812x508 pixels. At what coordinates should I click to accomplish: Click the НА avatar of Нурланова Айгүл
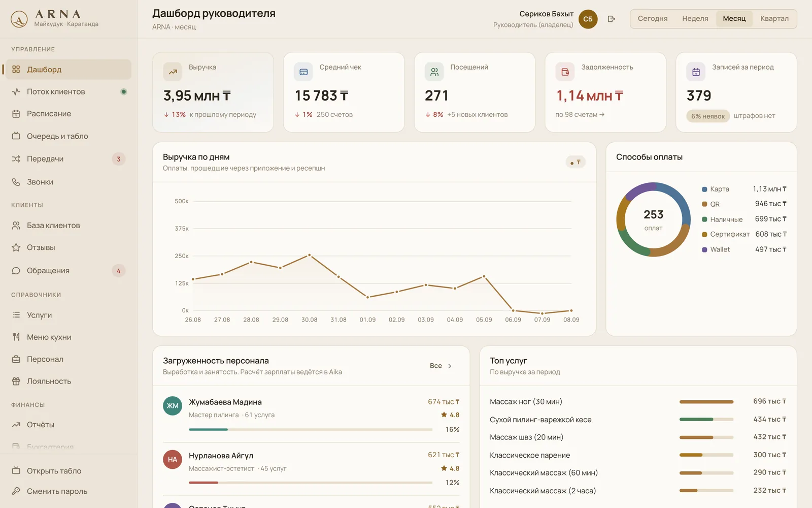[173, 459]
